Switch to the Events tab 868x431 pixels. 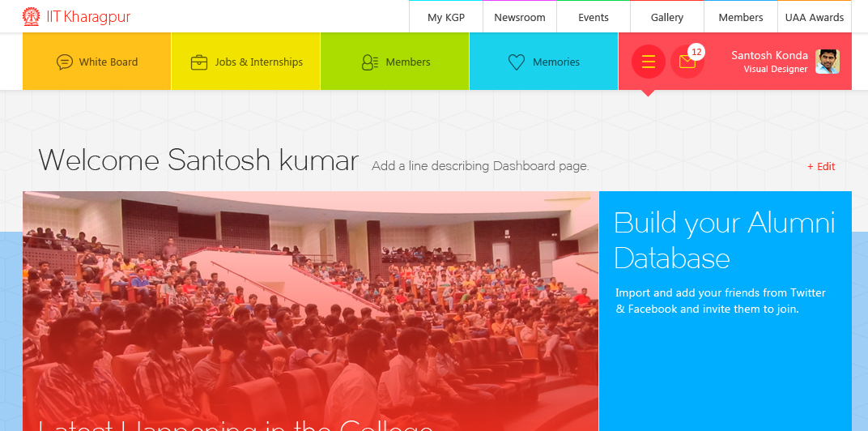coord(594,17)
